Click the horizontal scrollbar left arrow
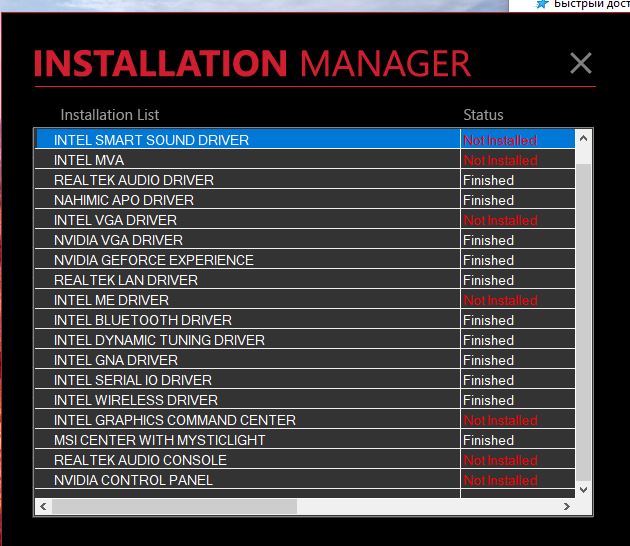The height and width of the screenshot is (546, 630). (43, 507)
